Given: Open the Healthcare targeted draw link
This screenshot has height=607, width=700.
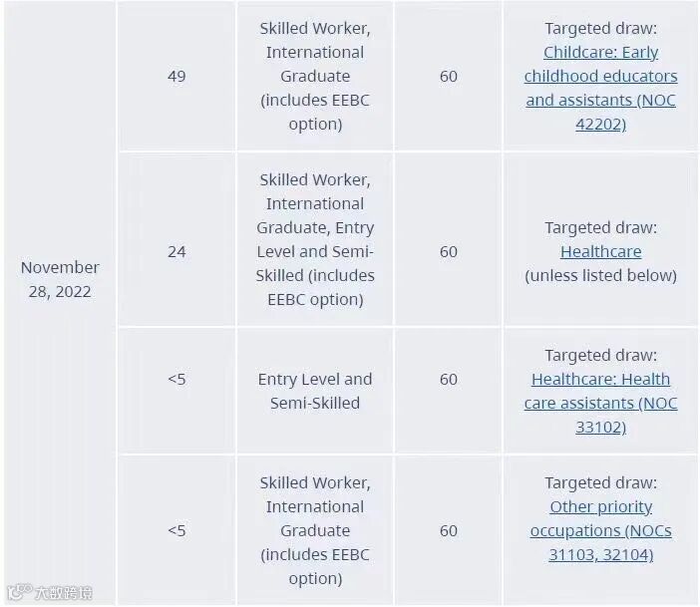Looking at the screenshot, I should pos(600,251).
